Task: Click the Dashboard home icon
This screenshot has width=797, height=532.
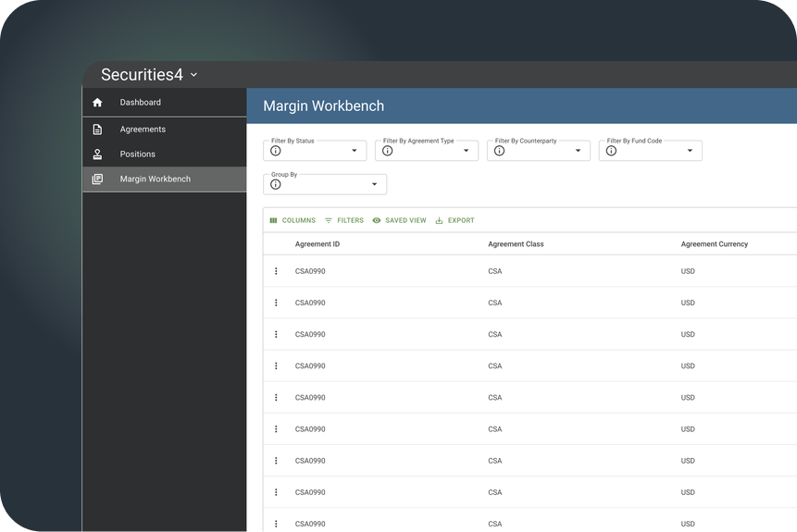Action: (97, 102)
